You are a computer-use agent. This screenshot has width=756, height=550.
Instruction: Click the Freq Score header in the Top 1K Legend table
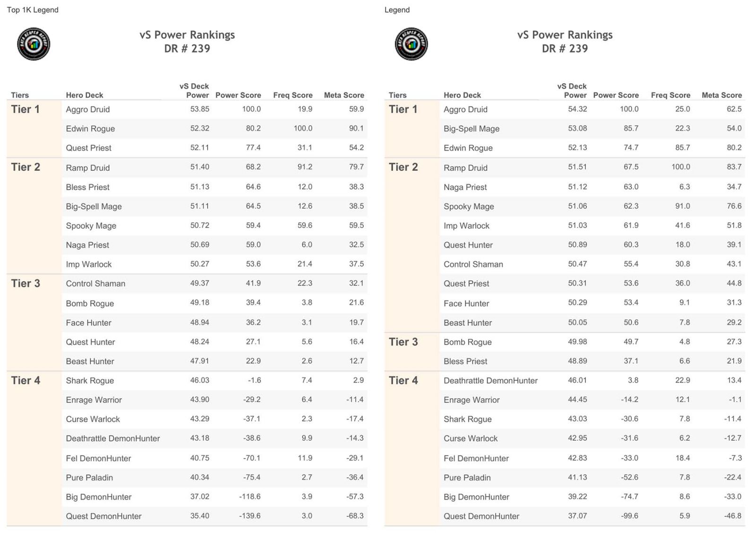[293, 95]
